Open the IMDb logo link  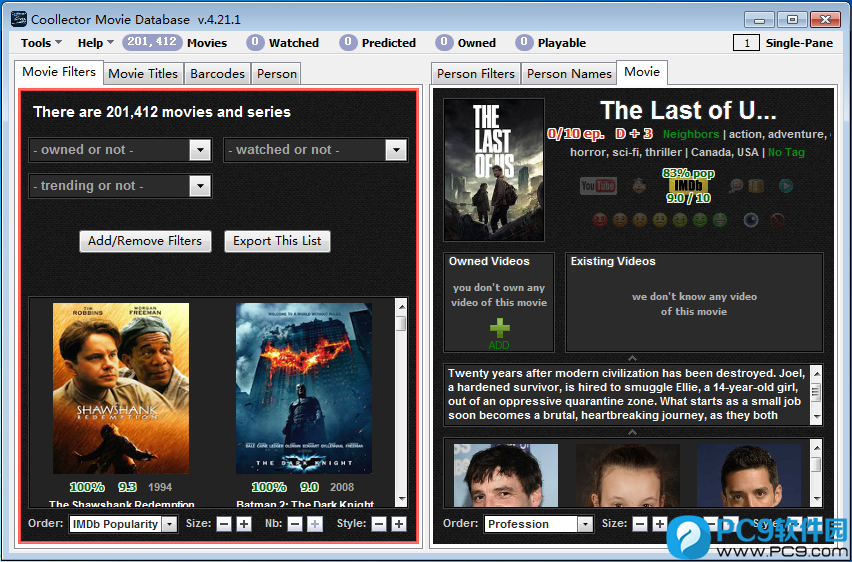click(688, 186)
